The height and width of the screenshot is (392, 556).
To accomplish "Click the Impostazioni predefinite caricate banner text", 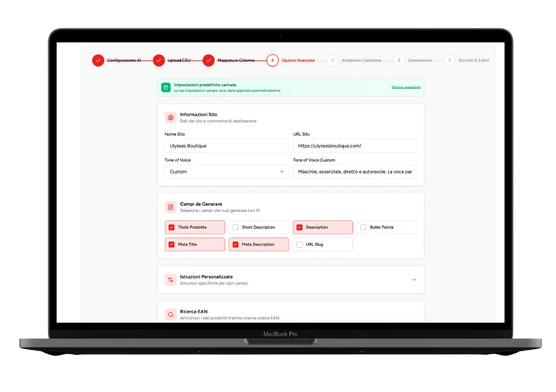I will [x=205, y=84].
